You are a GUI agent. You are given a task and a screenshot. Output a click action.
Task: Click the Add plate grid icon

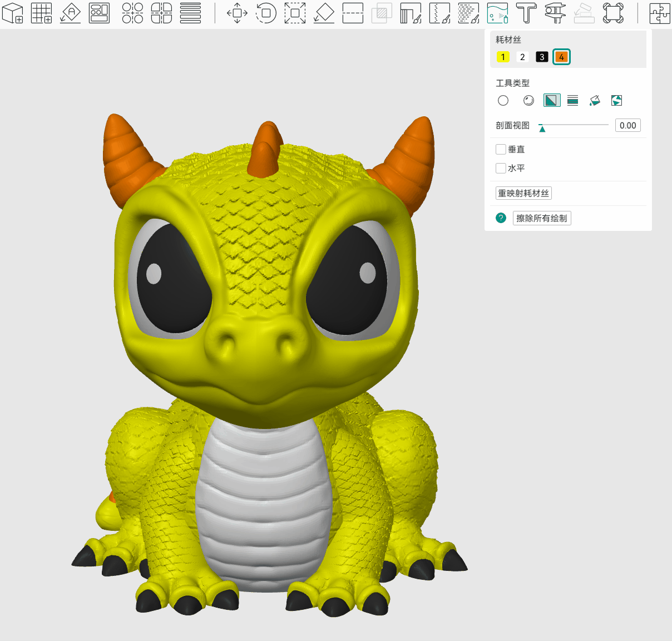(42, 13)
